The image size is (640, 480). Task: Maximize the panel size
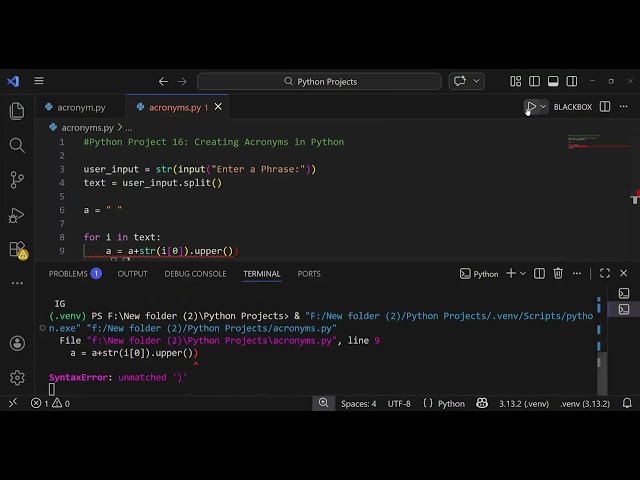[x=605, y=273]
